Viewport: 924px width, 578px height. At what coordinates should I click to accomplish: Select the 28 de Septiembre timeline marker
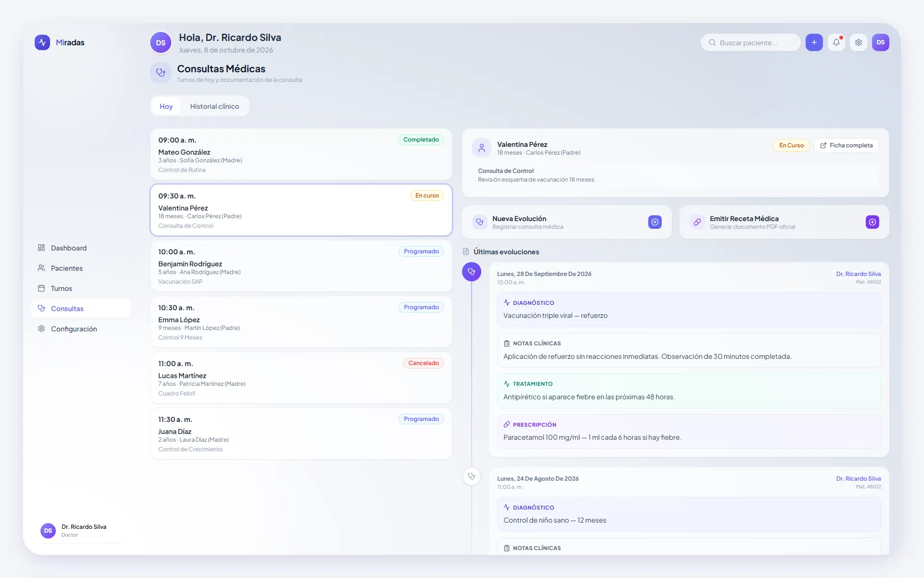tap(472, 272)
